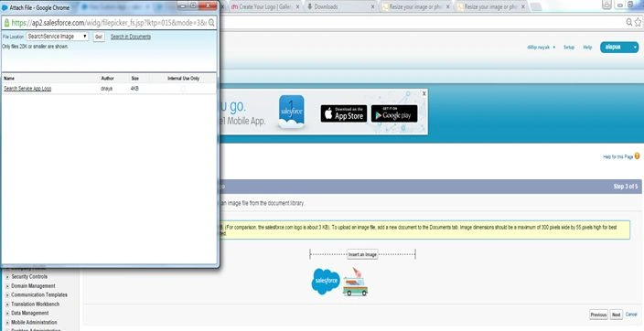Click the Download on the App Store badge

[344, 113]
